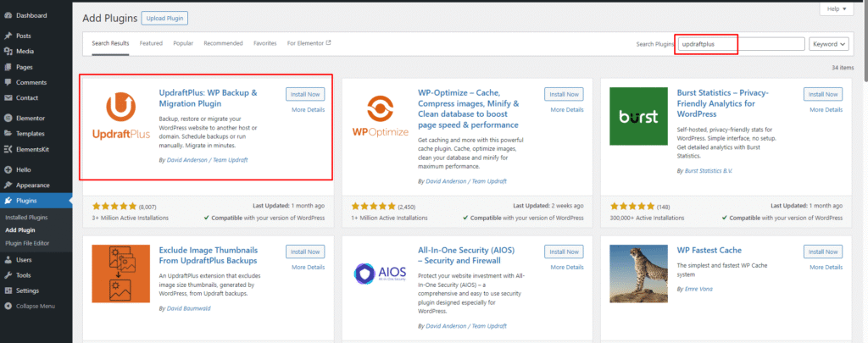Open the Media library icon
This screenshot has height=343, width=868.
(x=8, y=52)
